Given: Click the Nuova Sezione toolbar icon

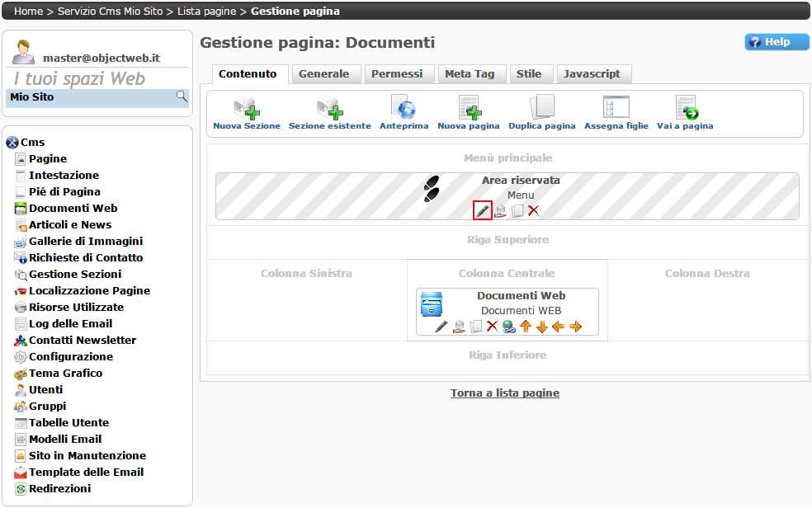Looking at the screenshot, I should [x=246, y=109].
